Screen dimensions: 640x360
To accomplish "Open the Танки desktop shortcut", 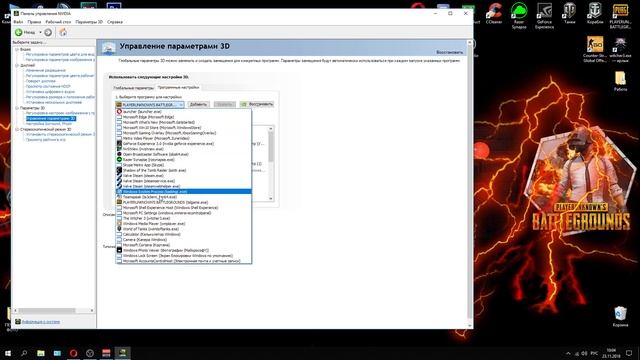I will [569, 13].
